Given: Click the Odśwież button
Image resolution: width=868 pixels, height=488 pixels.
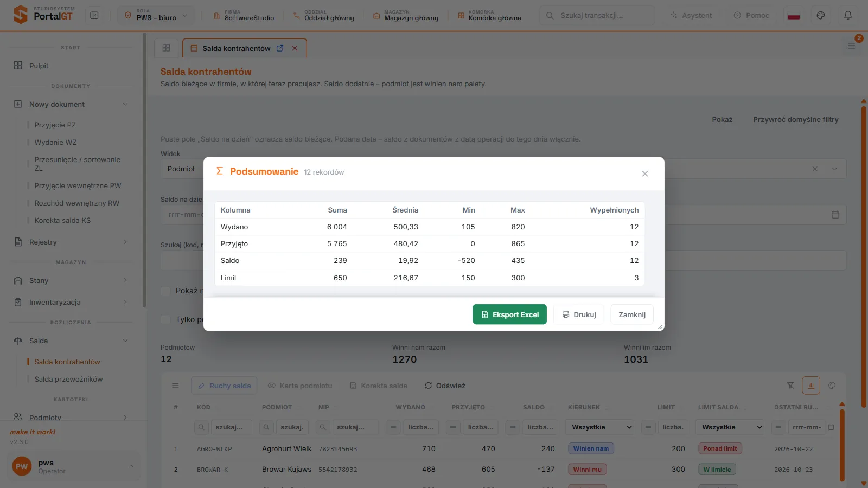Looking at the screenshot, I should (445, 386).
